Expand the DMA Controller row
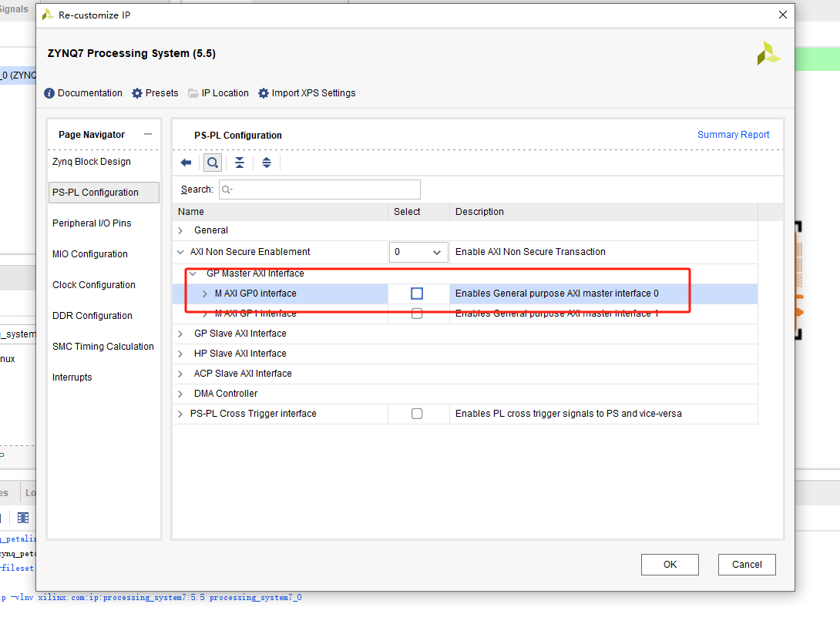The height and width of the screenshot is (624, 840). (x=180, y=394)
